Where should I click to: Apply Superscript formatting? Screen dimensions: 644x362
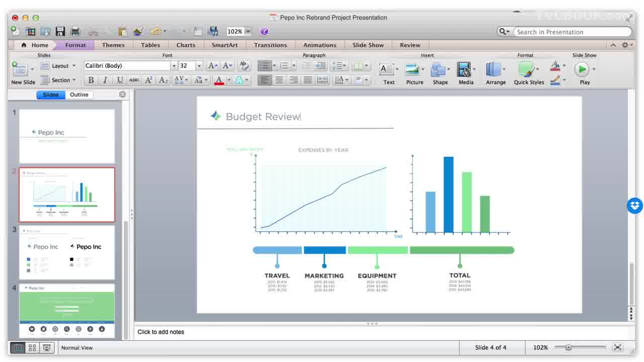tap(148, 80)
